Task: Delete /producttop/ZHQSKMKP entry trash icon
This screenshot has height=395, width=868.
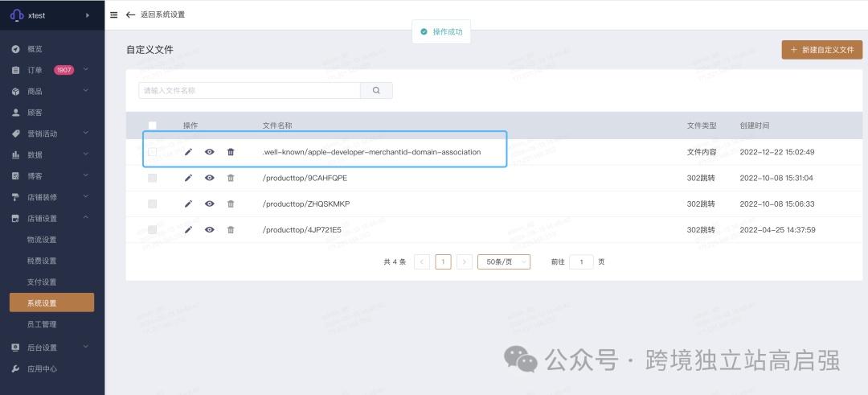Action: click(231, 204)
